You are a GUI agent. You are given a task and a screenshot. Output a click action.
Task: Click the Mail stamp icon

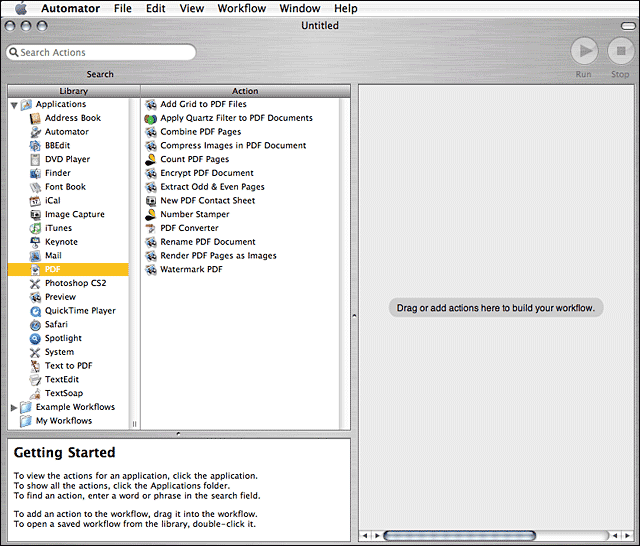coord(35,256)
